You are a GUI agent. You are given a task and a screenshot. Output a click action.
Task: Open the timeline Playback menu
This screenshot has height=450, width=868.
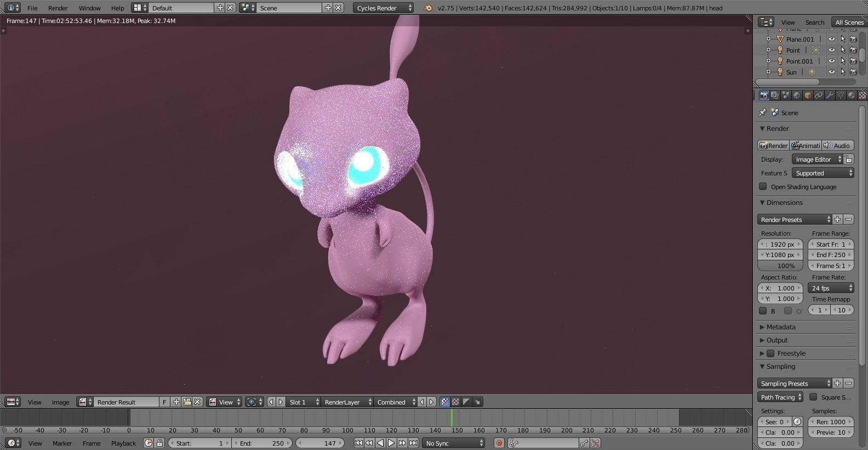(x=123, y=443)
